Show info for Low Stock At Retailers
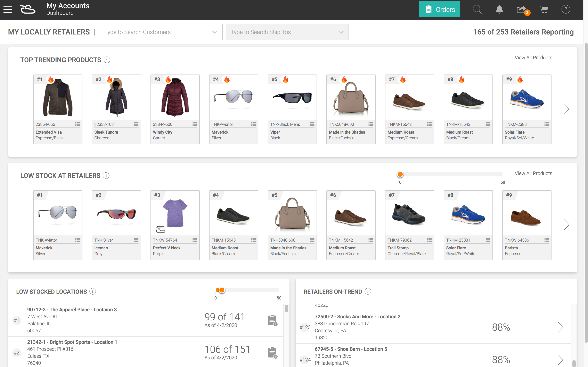The width and height of the screenshot is (588, 367). [x=106, y=175]
